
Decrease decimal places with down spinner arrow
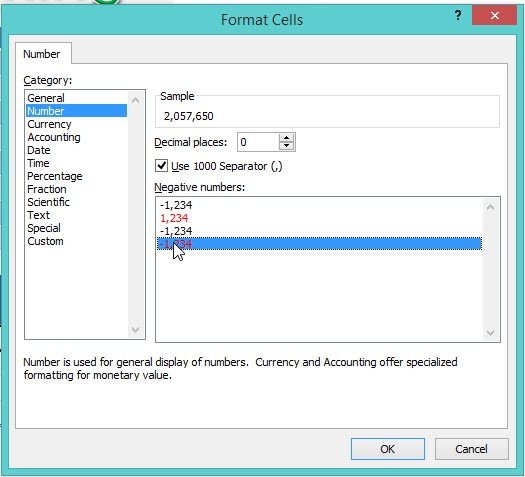(x=286, y=146)
